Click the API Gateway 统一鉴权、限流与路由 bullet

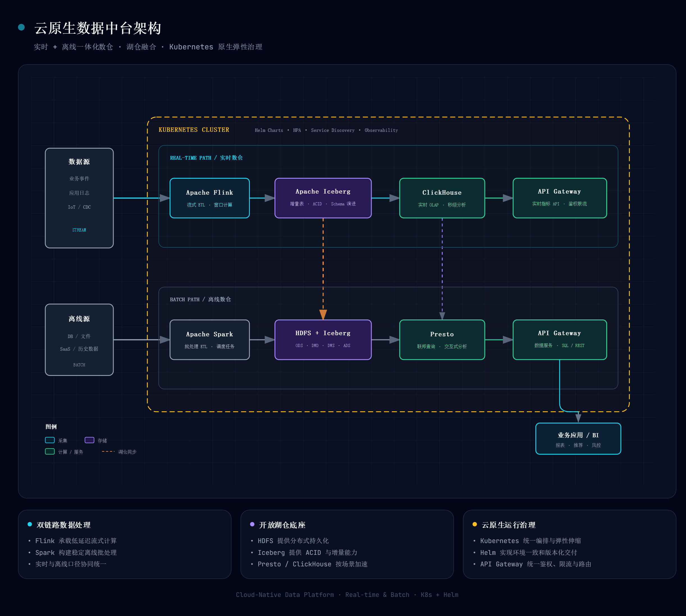[x=536, y=564]
